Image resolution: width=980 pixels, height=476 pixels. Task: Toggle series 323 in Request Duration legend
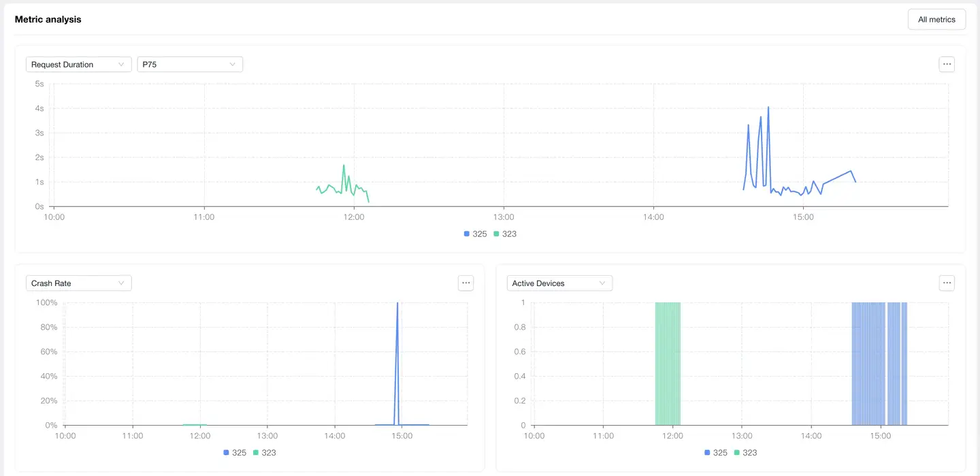pyautogui.click(x=504, y=234)
